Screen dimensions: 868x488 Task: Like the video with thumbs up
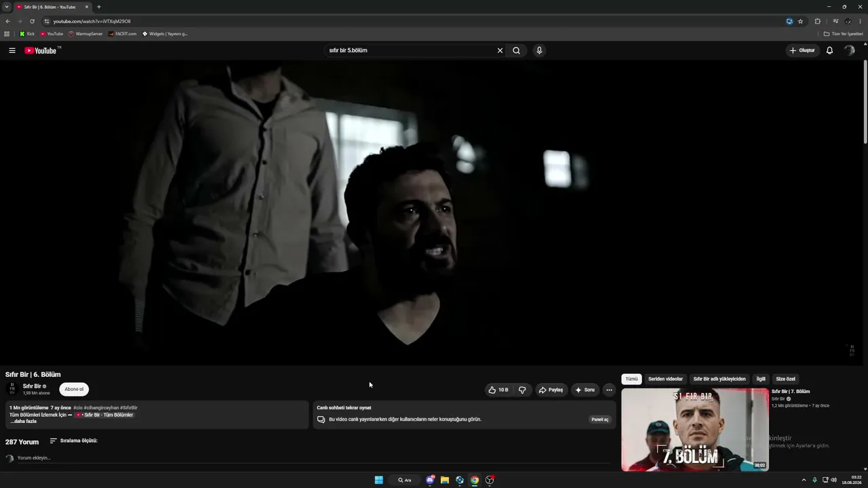tap(498, 390)
